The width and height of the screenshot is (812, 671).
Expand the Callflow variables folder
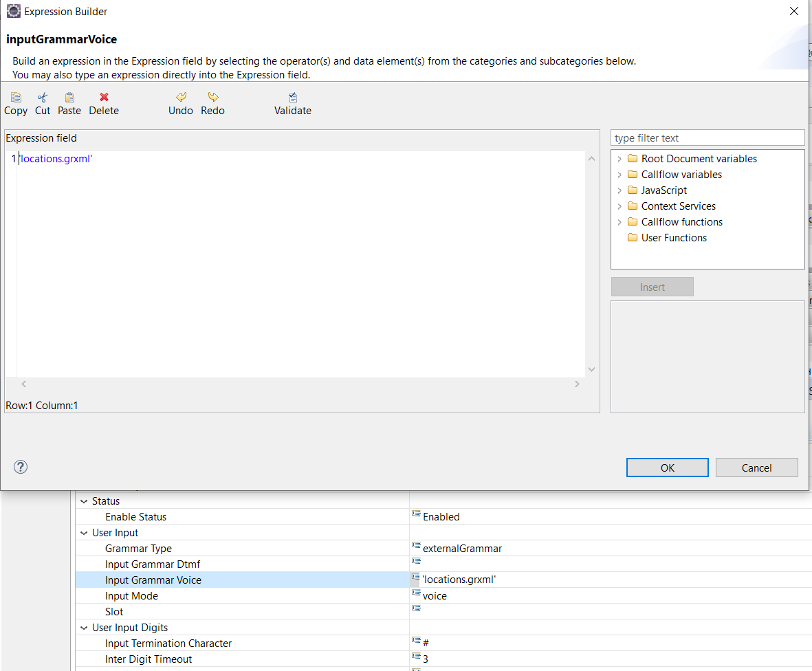(x=619, y=175)
